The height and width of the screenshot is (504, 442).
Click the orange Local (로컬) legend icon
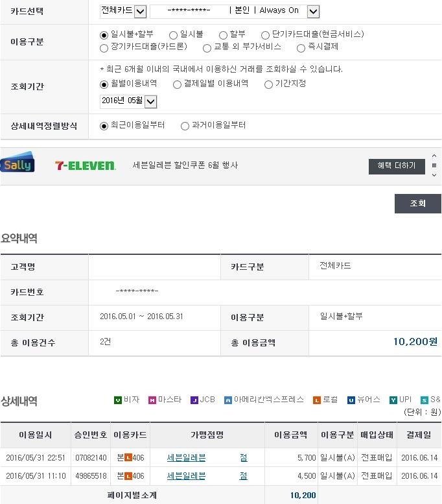317,400
